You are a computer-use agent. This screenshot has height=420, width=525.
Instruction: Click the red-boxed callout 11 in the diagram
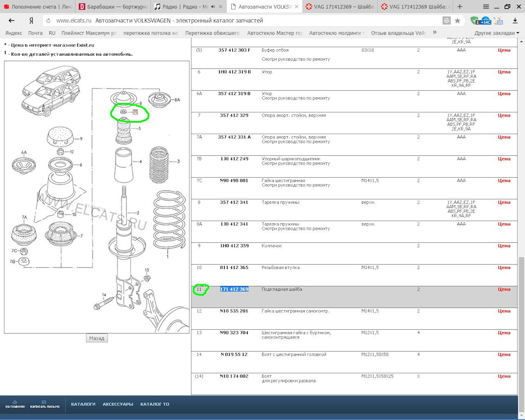(135, 112)
